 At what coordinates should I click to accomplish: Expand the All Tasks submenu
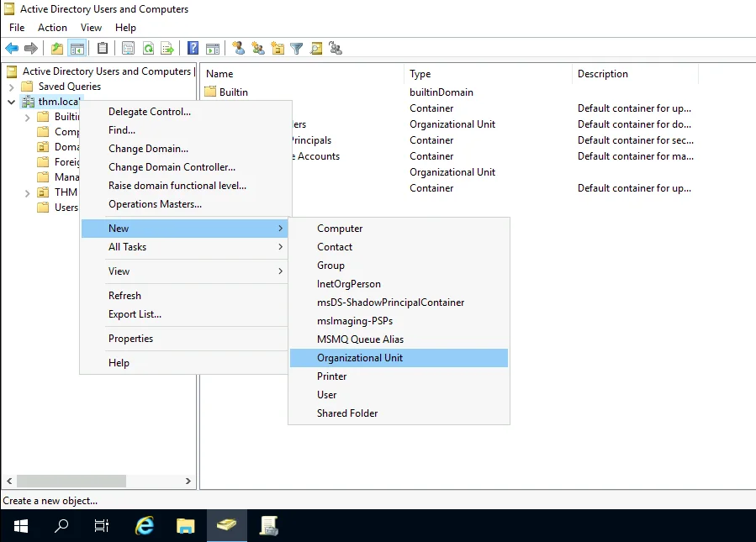pos(186,247)
